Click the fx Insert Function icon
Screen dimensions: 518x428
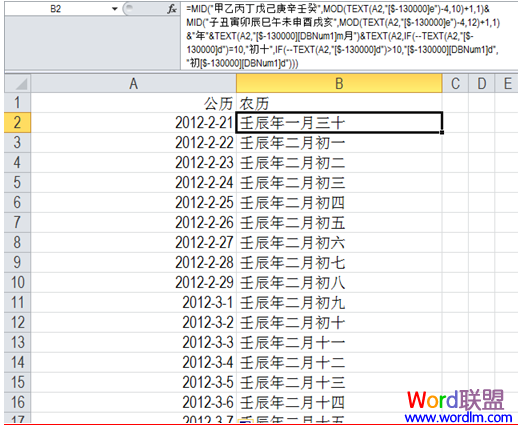tap(172, 9)
